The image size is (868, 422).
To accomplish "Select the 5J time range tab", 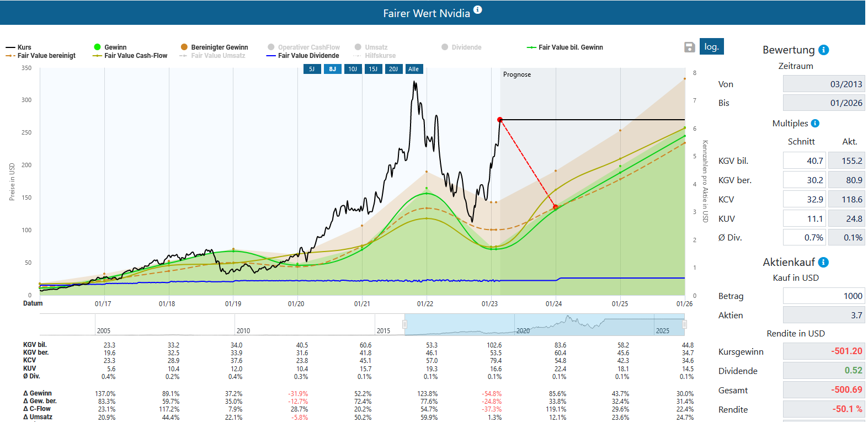I will click(x=312, y=69).
